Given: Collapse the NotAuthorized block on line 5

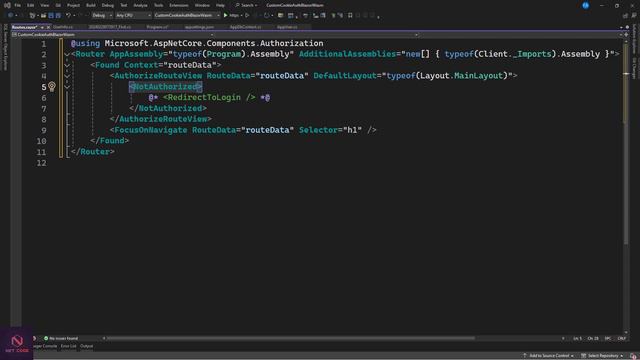Looking at the screenshot, I should [x=67, y=87].
